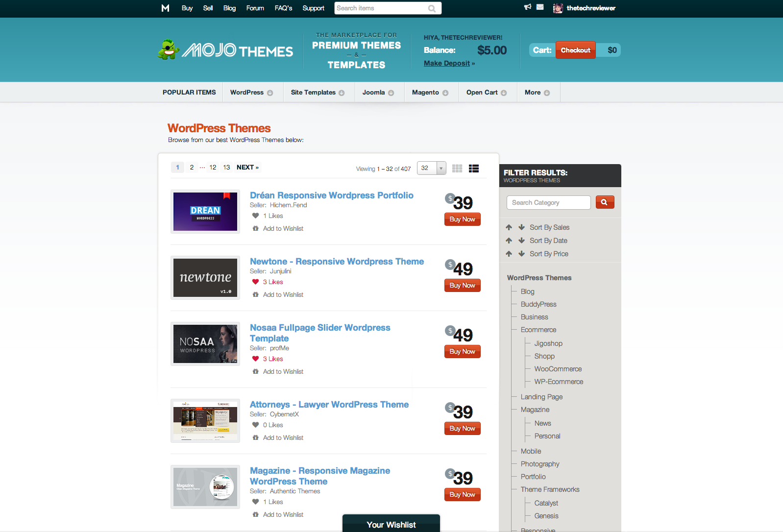Image resolution: width=783 pixels, height=532 pixels.
Task: Filter by Jigoshop category
Action: coord(548,343)
